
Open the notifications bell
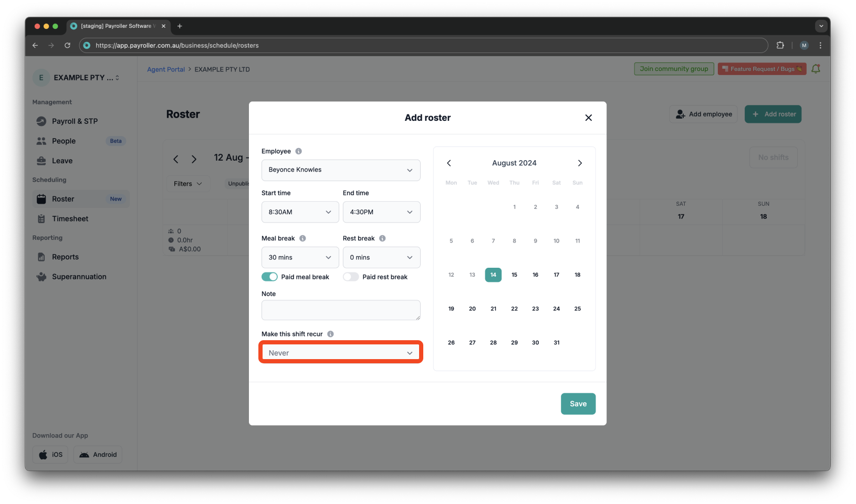[816, 69]
